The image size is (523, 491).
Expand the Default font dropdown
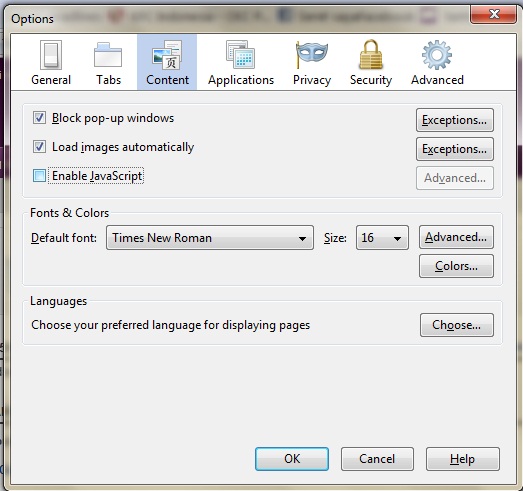tap(210, 238)
